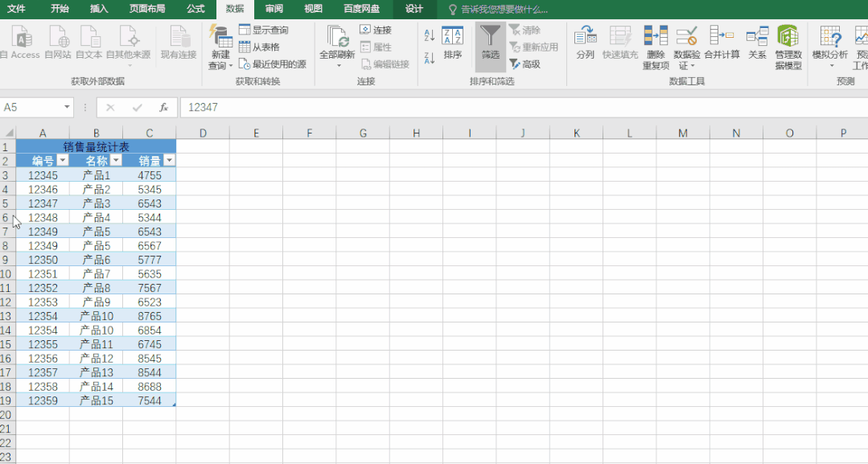This screenshot has width=868, height=464.
Task: Sort descending Z to A icon
Action: tap(429, 57)
